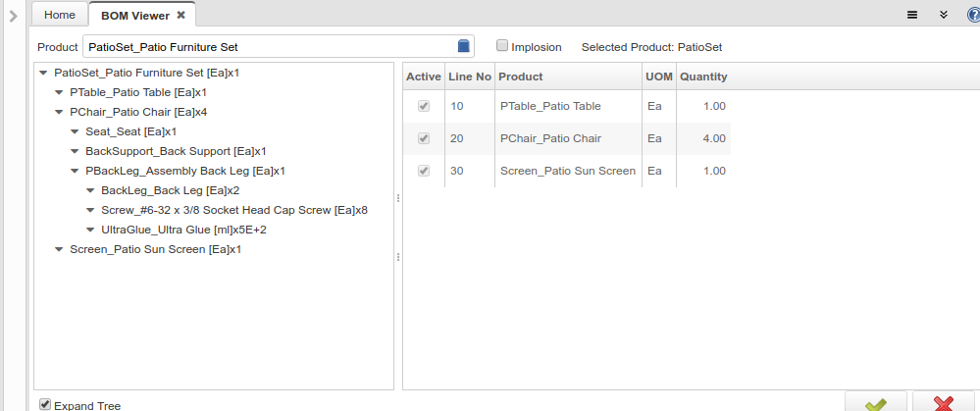
Task: Expand the left side panel arrow
Action: (13, 15)
